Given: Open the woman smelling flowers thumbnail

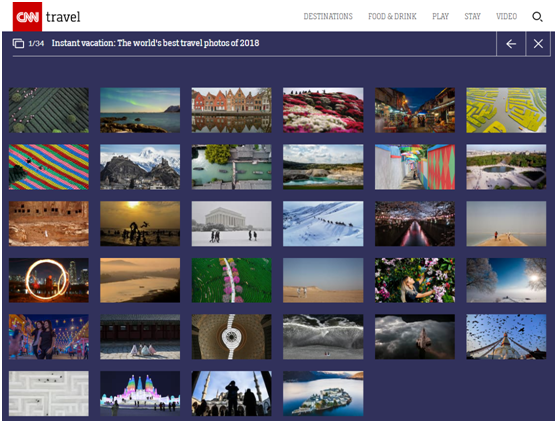Looking at the screenshot, I should point(415,280).
